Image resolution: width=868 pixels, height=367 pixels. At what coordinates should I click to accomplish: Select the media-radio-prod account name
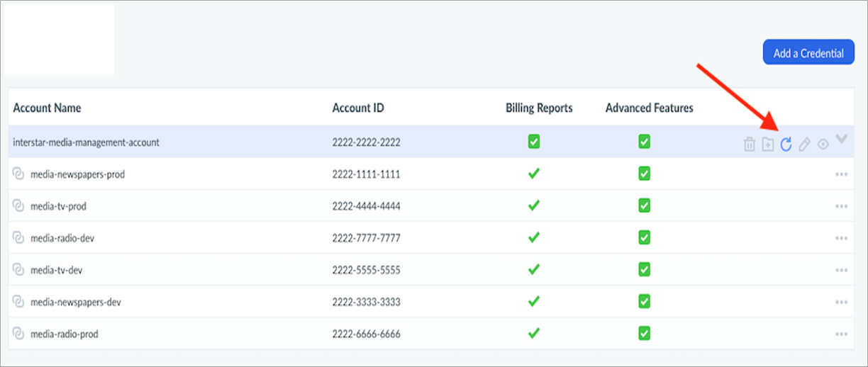tap(65, 334)
